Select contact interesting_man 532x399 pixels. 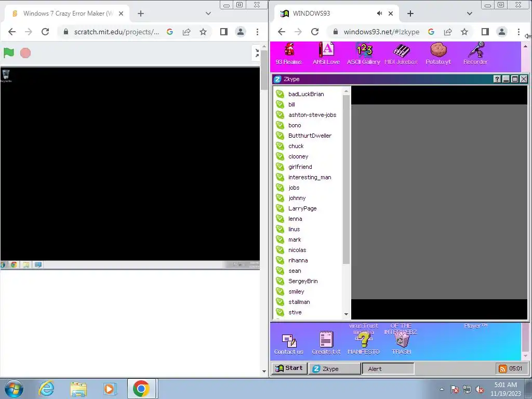[x=310, y=177]
